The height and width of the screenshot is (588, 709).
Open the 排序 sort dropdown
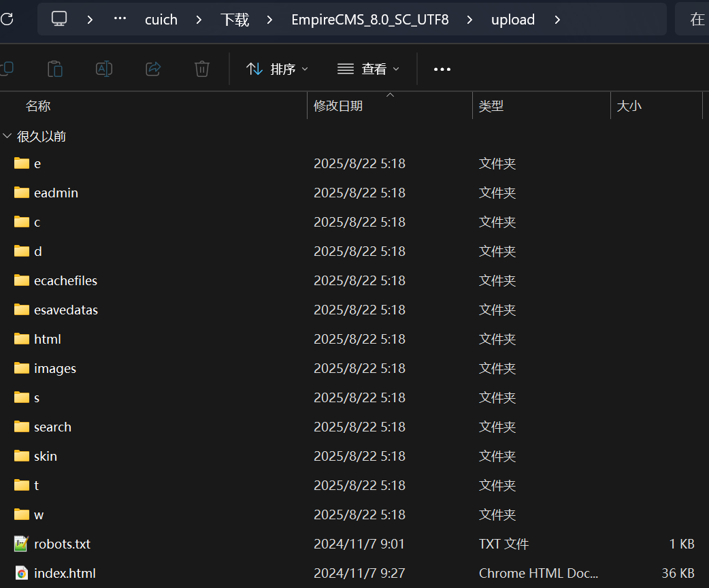(277, 69)
